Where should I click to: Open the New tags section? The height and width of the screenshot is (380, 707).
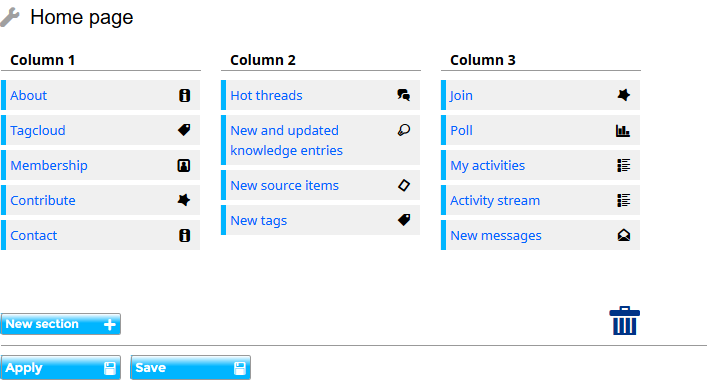(x=258, y=220)
